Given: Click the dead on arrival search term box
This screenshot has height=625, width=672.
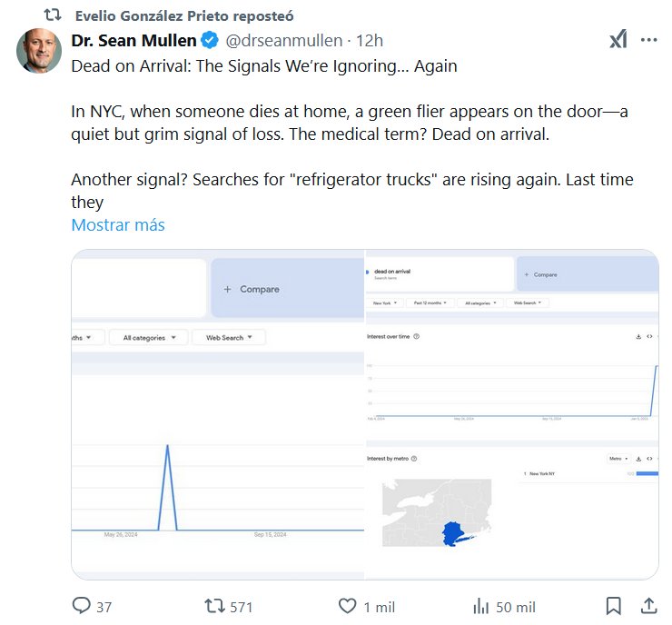Looking at the screenshot, I should click(438, 273).
